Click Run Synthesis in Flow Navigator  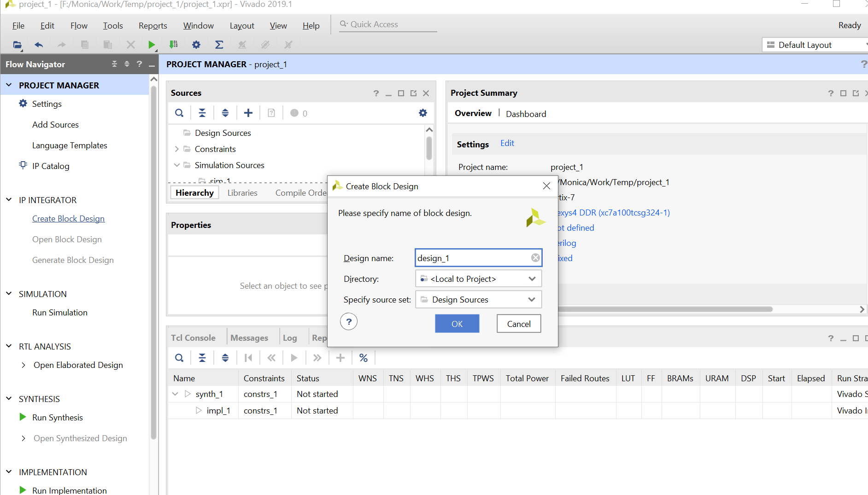coord(58,418)
